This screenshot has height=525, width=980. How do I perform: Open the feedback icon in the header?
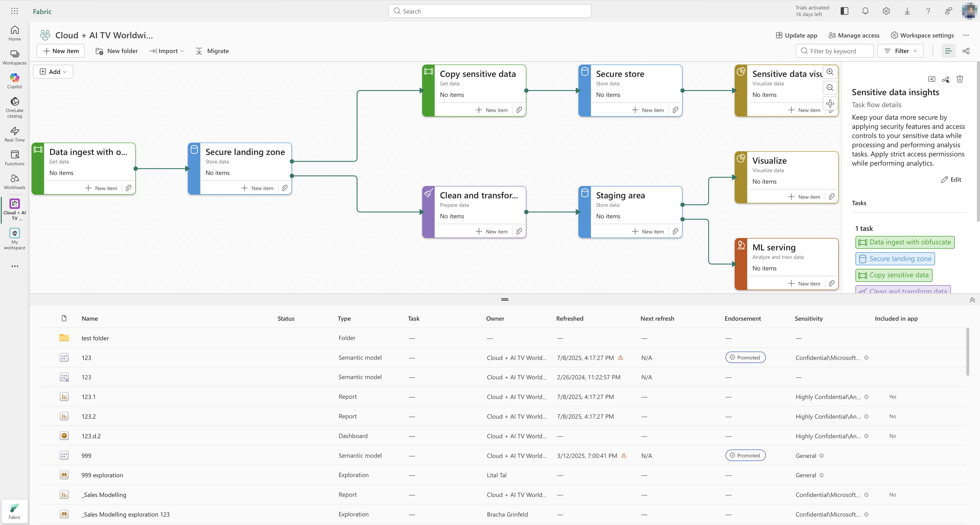click(948, 11)
